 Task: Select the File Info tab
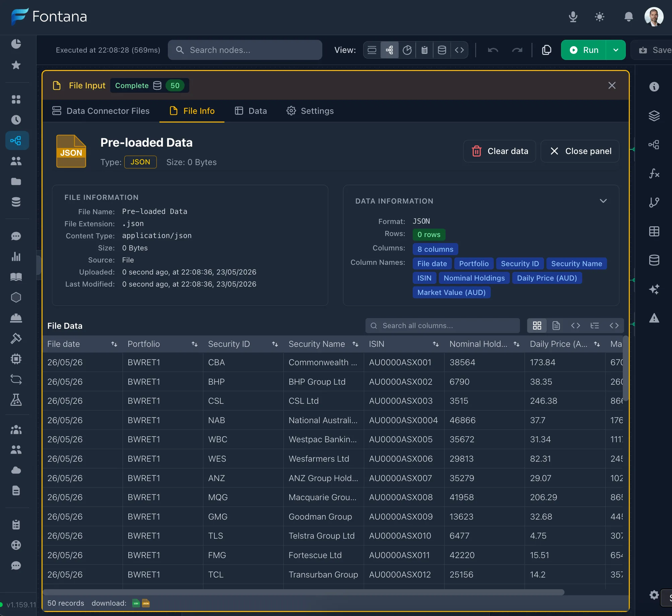(x=192, y=111)
